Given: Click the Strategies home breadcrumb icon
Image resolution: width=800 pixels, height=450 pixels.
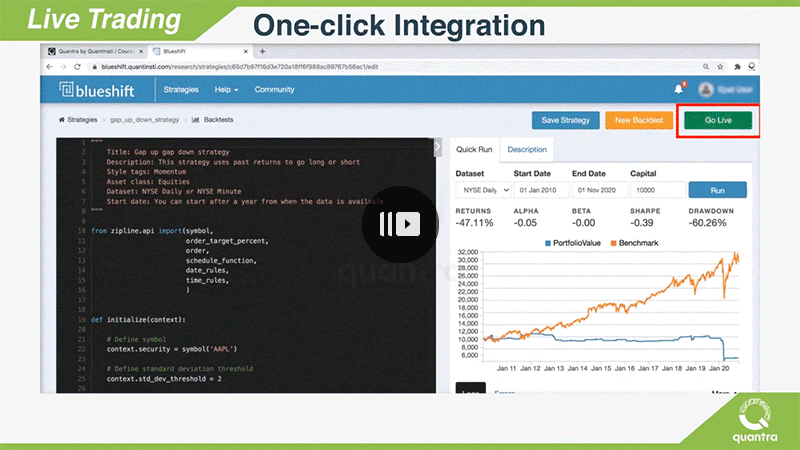Looking at the screenshot, I should click(62, 120).
